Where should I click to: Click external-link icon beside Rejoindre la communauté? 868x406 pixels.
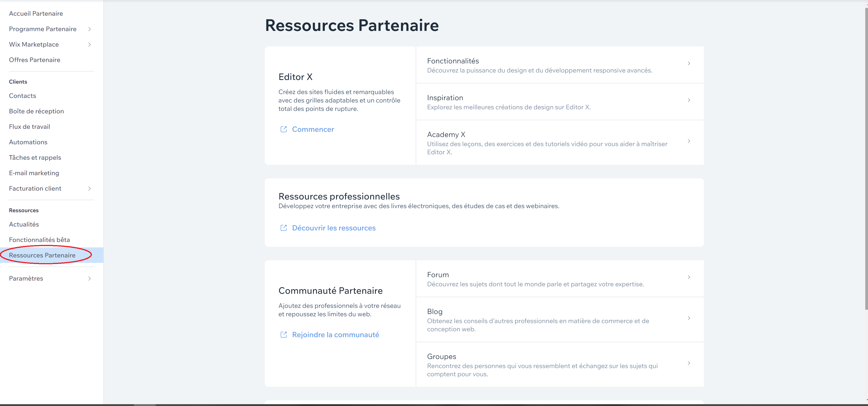tap(284, 335)
